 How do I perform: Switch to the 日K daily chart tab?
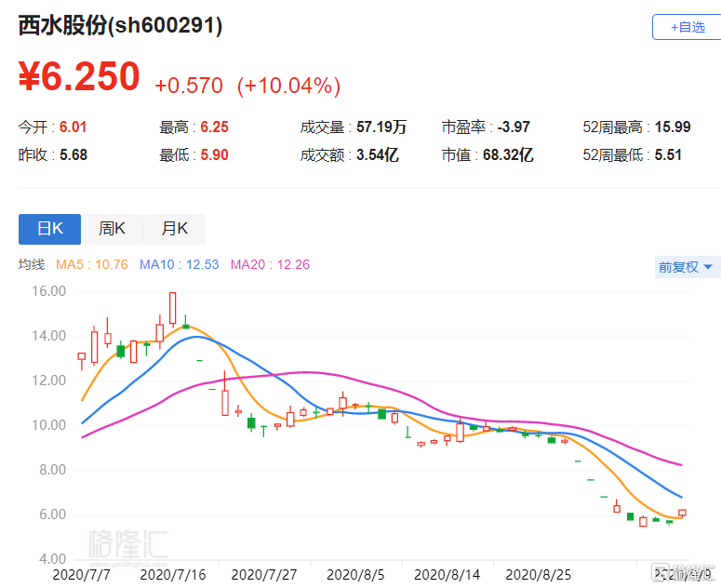pos(49,229)
